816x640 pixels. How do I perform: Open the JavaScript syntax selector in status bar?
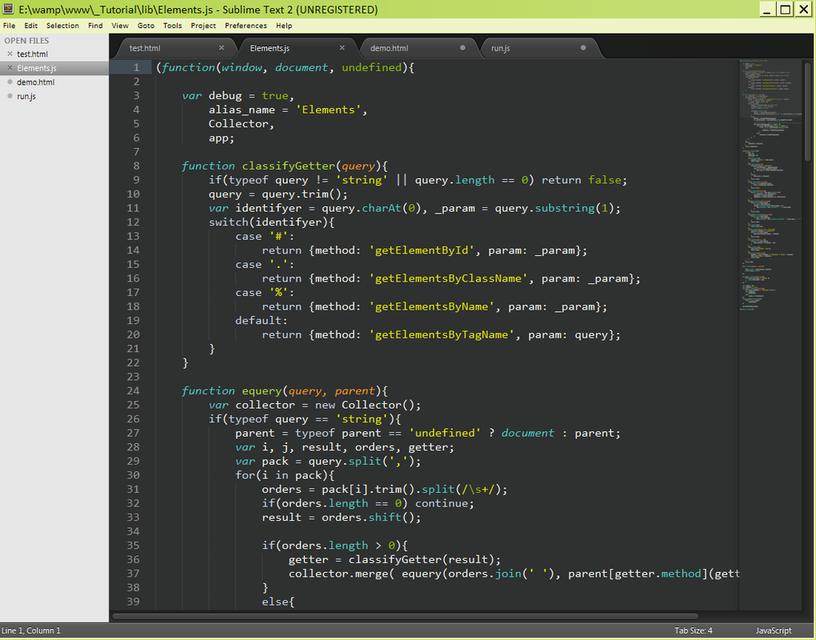click(x=773, y=630)
